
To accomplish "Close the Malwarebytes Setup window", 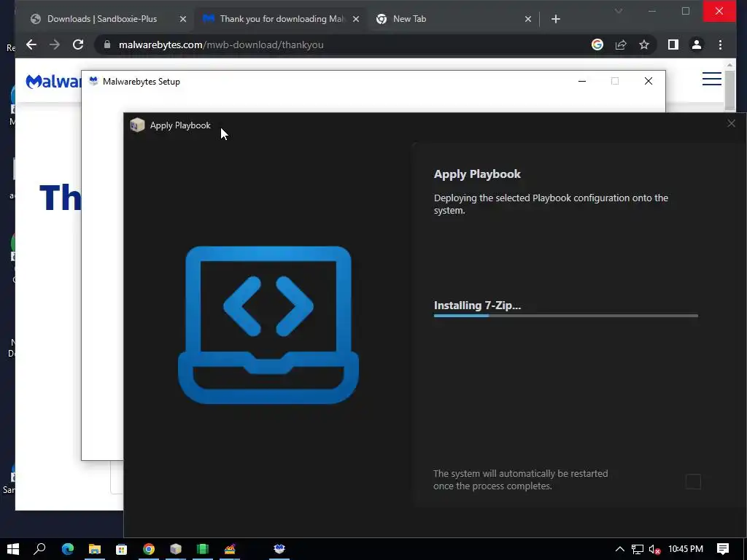I will tap(649, 82).
